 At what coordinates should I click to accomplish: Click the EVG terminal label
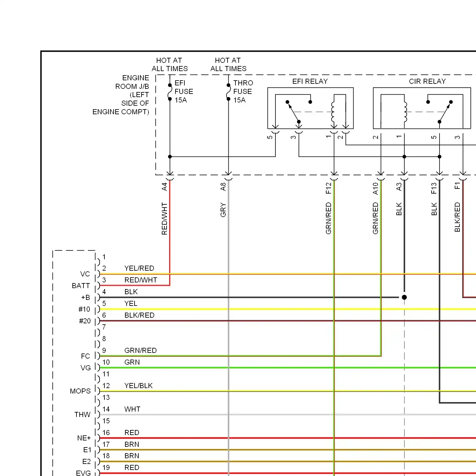coord(83,473)
